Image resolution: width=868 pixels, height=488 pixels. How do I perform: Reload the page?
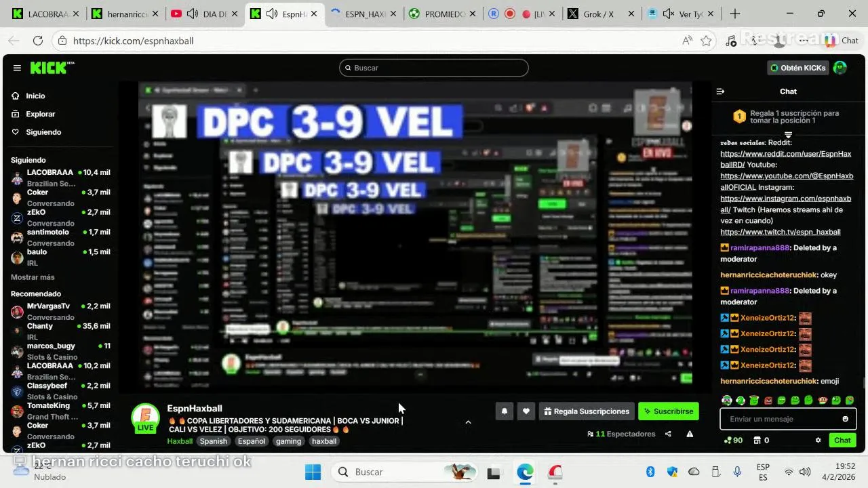38,41
